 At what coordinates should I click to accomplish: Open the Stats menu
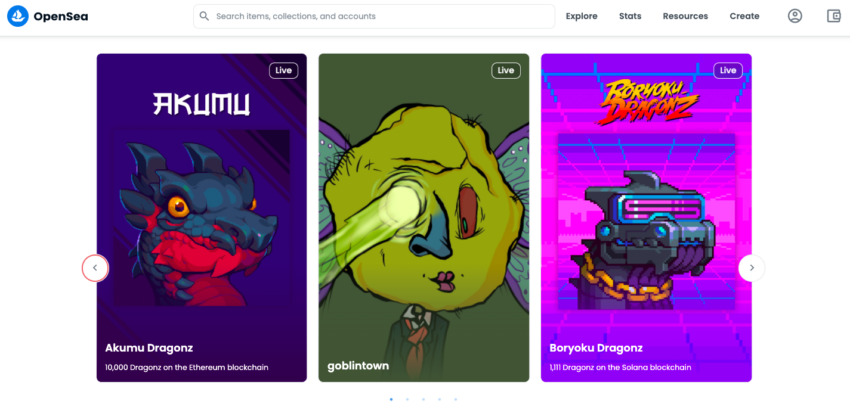tap(630, 16)
